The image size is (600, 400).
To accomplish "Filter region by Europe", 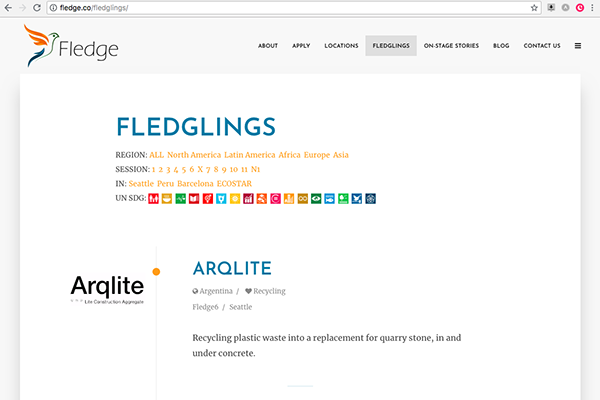I will tap(317, 155).
